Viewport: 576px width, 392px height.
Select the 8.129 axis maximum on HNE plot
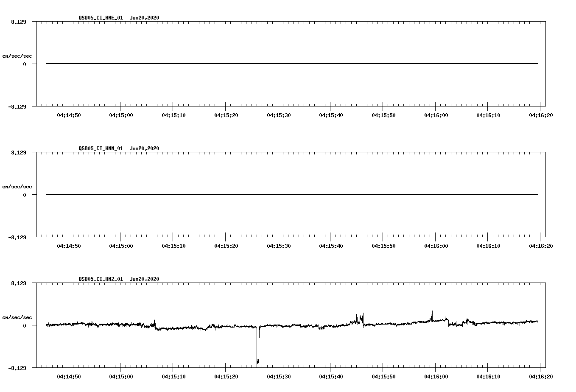click(19, 22)
